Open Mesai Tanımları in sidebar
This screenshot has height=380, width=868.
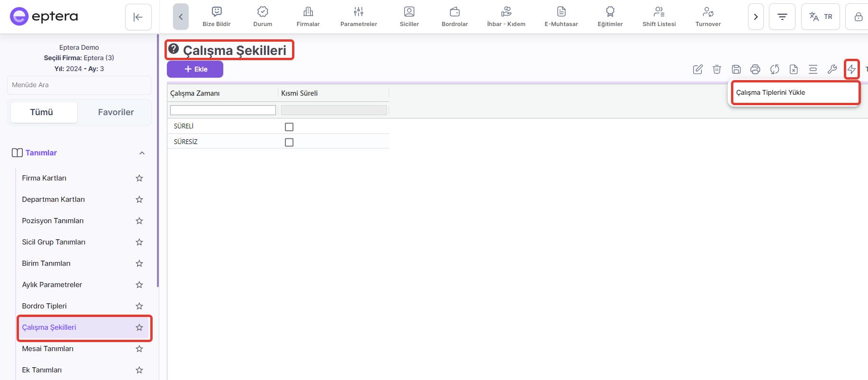(48, 349)
